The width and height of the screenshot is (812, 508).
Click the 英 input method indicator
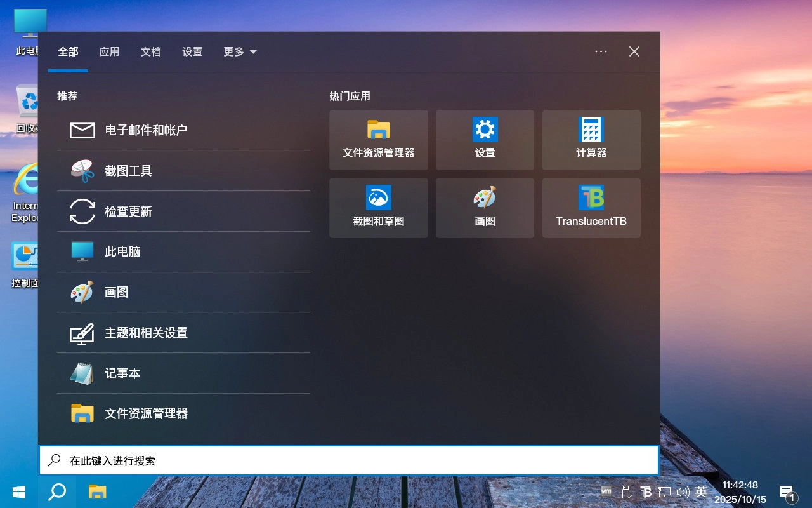702,492
